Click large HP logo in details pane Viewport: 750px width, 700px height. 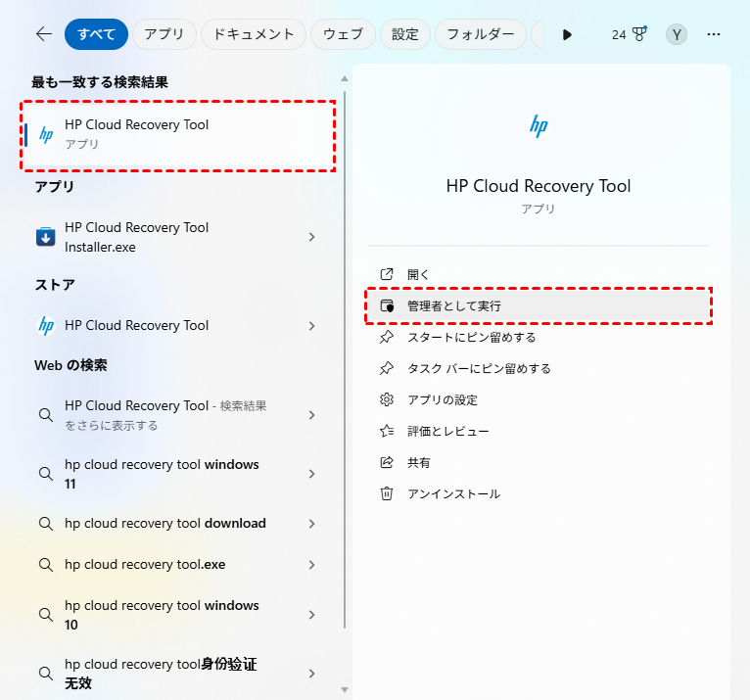[539, 126]
